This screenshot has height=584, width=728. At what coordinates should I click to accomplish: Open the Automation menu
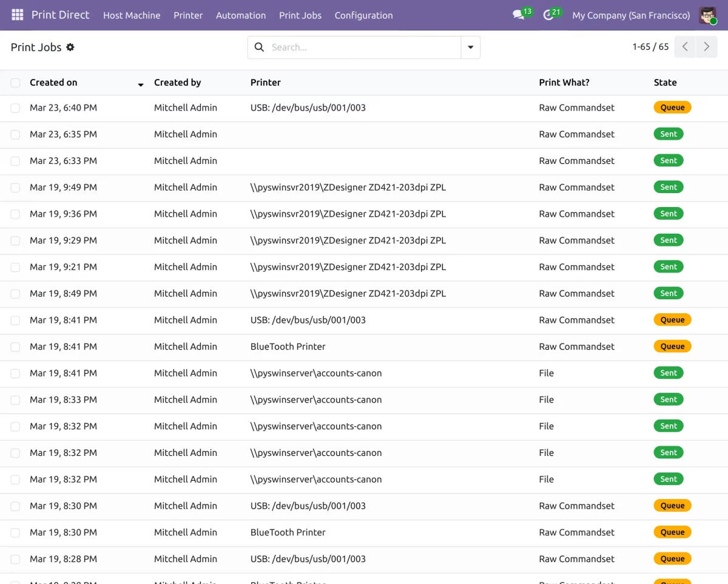pyautogui.click(x=241, y=15)
